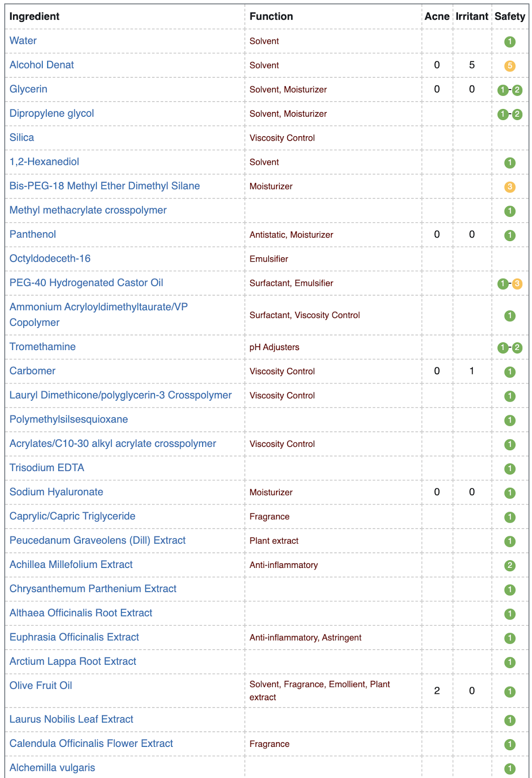Click the safety badge for Olive Fruit Oil
Screen dimensions: 532x778
[x=510, y=691]
